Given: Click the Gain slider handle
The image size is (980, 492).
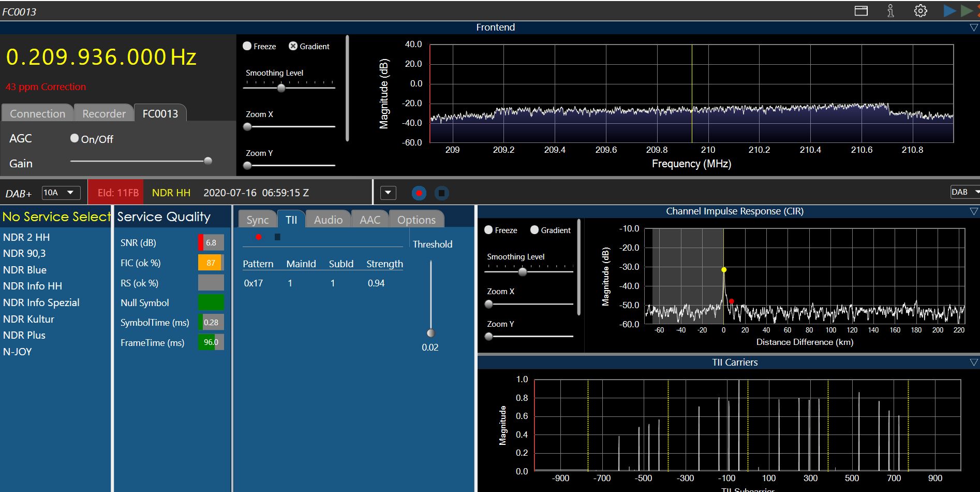Looking at the screenshot, I should (208, 161).
